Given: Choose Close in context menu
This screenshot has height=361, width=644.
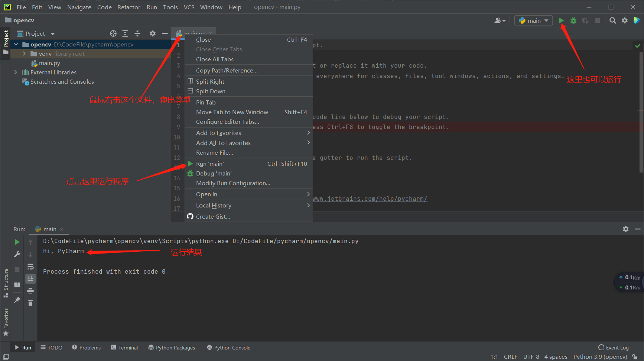Looking at the screenshot, I should tap(249, 39).
